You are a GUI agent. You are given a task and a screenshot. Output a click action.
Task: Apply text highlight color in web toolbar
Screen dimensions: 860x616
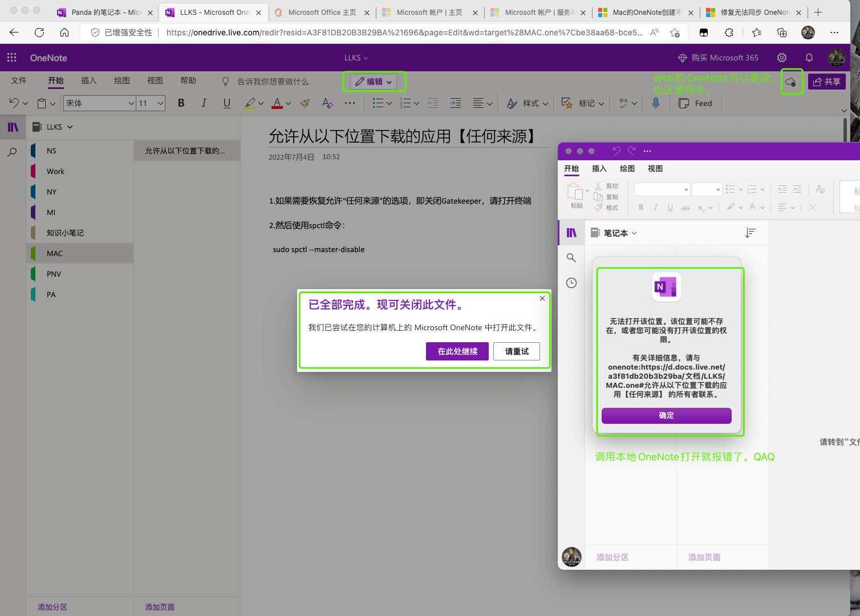[250, 103]
